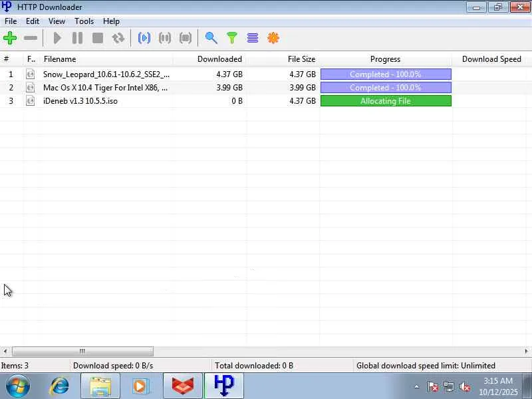Sort by the Filename column header

pyautogui.click(x=107, y=59)
